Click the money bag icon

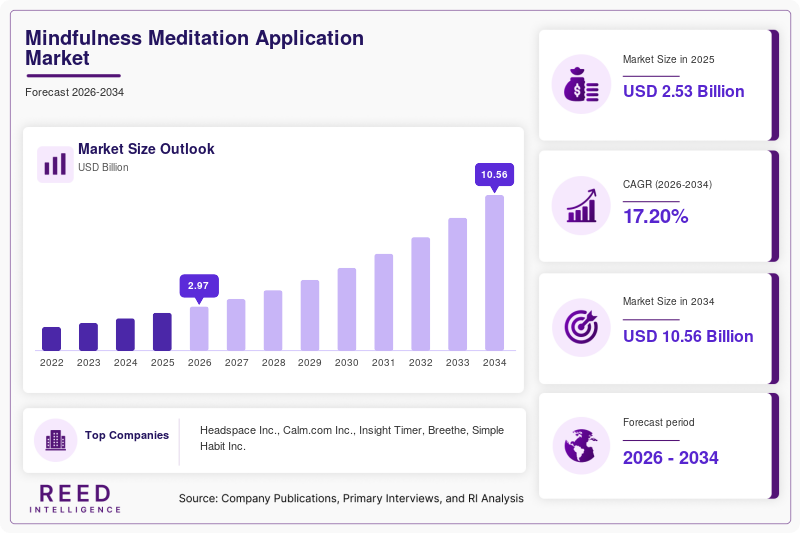click(581, 84)
